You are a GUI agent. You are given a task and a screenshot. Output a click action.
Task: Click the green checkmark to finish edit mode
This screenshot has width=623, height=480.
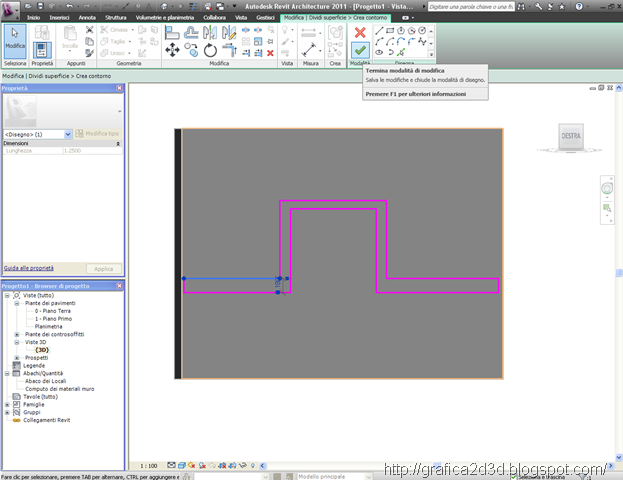(x=360, y=50)
